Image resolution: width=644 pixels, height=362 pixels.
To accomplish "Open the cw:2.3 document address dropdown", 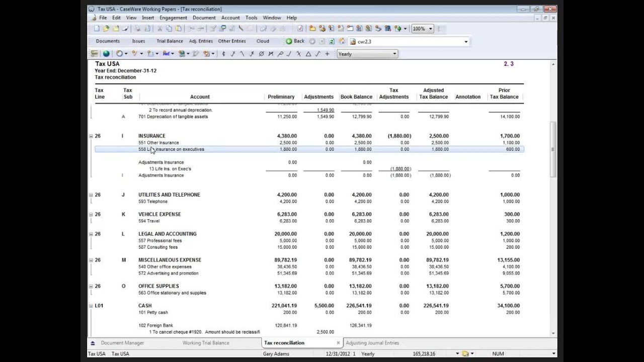I will coord(466,42).
